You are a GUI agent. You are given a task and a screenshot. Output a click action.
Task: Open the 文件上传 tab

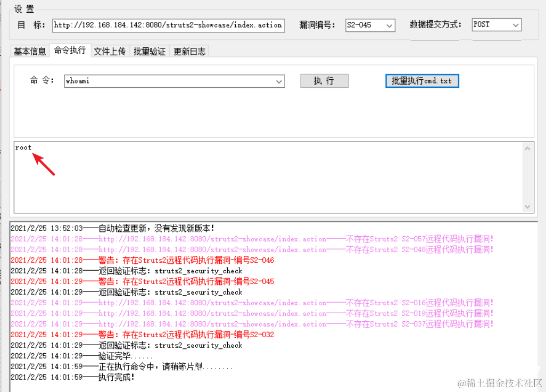tap(110, 52)
